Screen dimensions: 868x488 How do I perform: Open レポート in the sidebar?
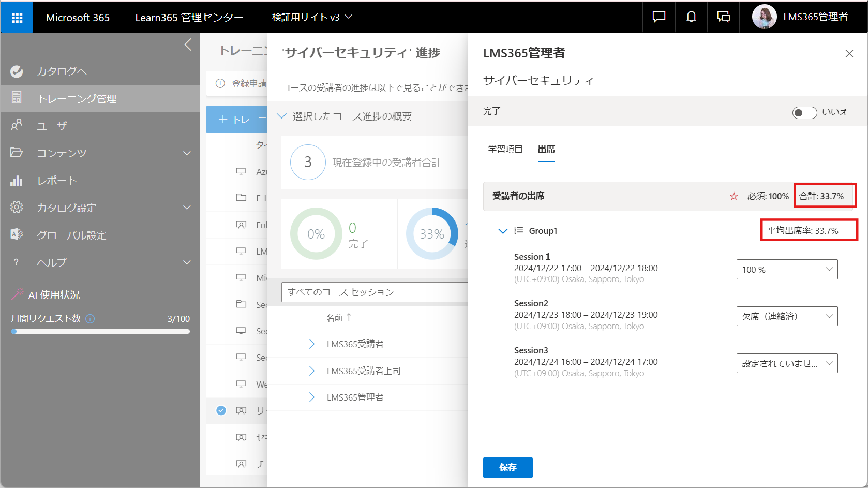[100, 181]
